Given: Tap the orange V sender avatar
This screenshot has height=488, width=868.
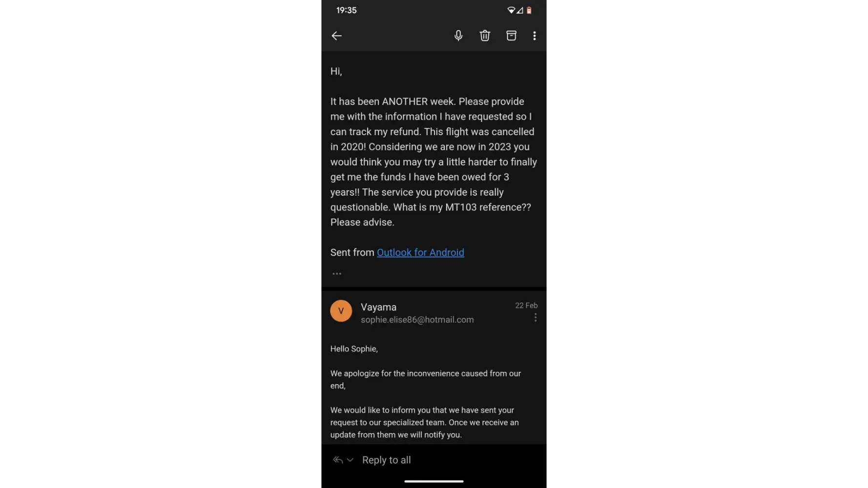Looking at the screenshot, I should coord(341,311).
